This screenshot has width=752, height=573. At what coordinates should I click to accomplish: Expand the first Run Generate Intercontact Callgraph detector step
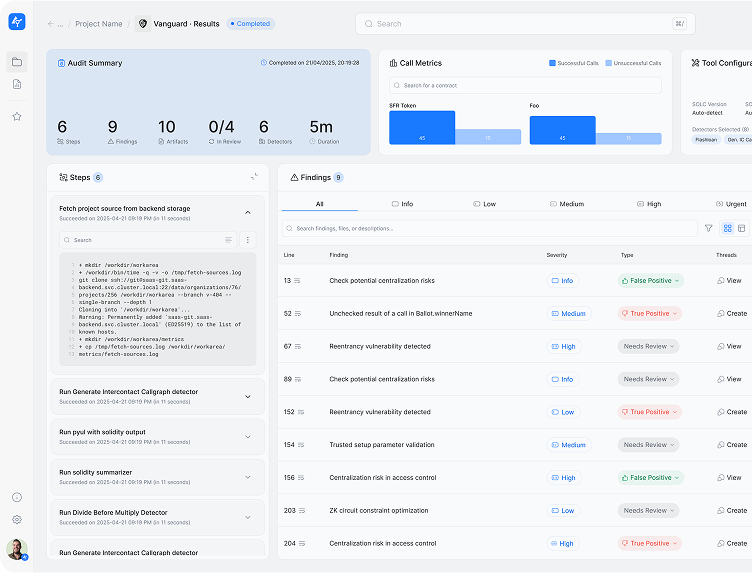click(x=248, y=397)
